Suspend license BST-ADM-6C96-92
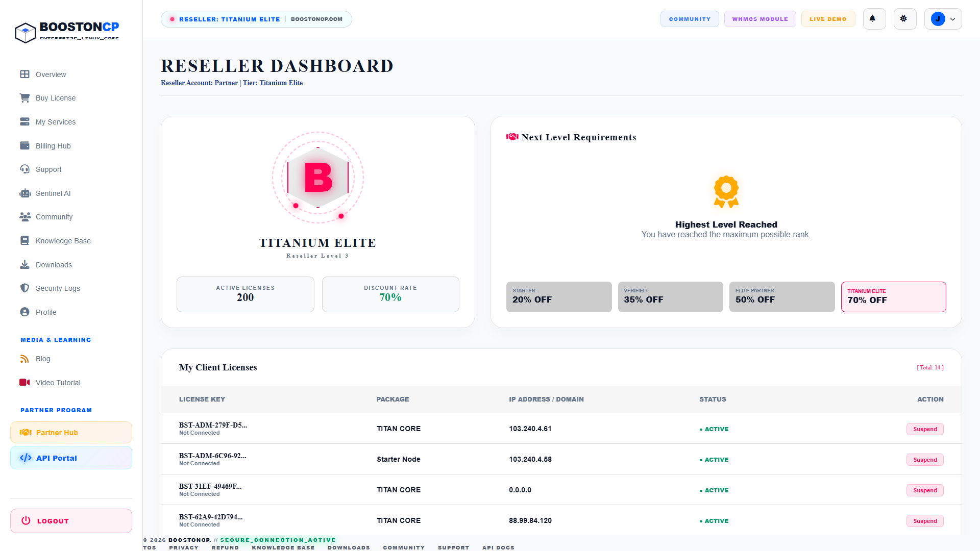 pyautogui.click(x=925, y=460)
